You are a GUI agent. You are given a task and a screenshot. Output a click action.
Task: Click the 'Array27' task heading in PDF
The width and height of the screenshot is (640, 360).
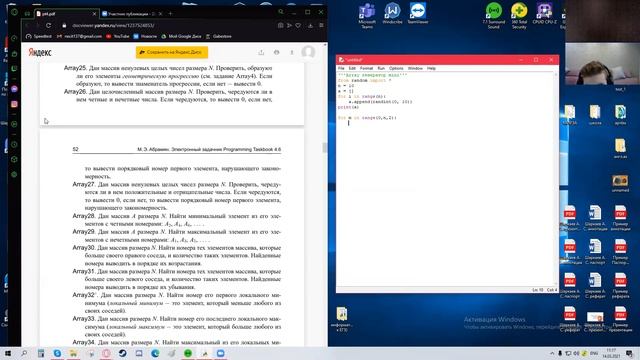click(x=84, y=184)
